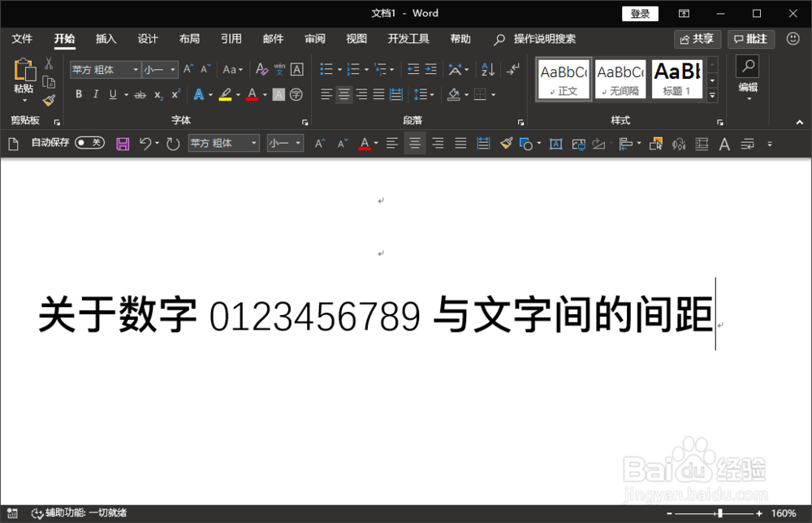Select the italic formatting icon
This screenshot has height=523, width=812.
click(95, 94)
